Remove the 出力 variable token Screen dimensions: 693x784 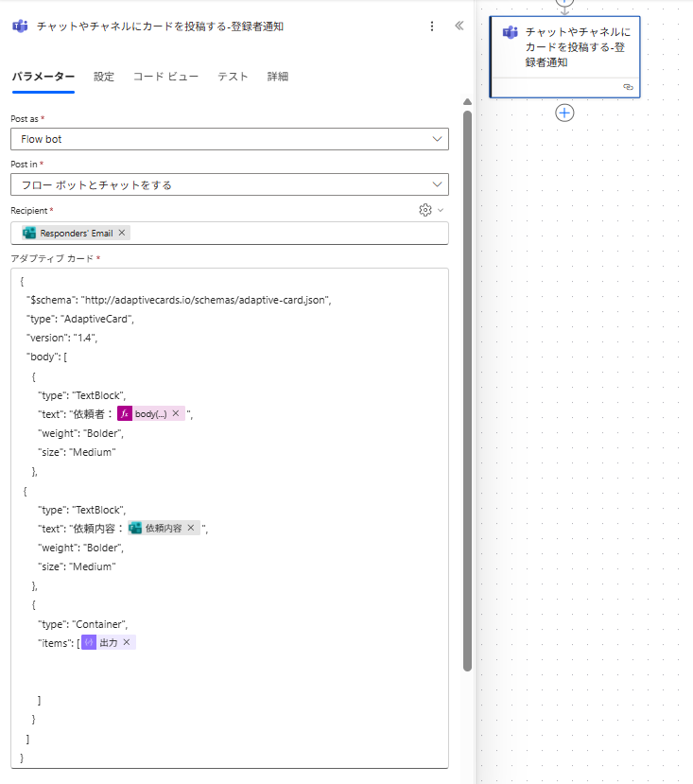pos(126,642)
